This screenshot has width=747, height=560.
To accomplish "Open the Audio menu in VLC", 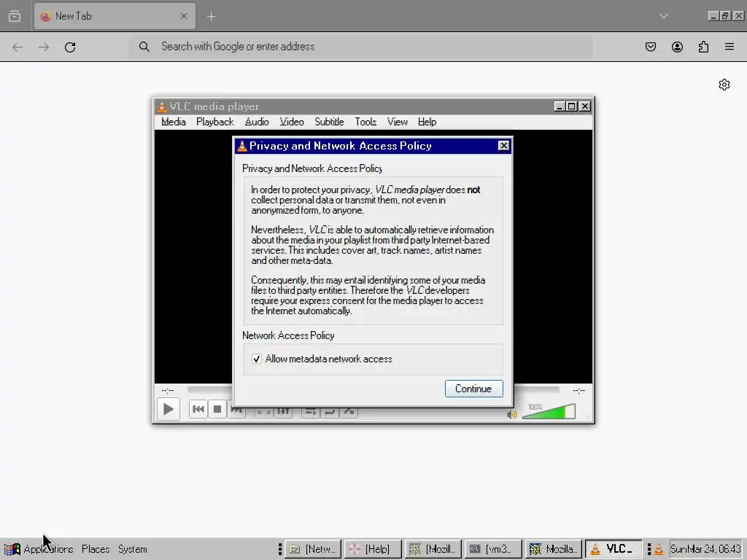I will pyautogui.click(x=257, y=122).
